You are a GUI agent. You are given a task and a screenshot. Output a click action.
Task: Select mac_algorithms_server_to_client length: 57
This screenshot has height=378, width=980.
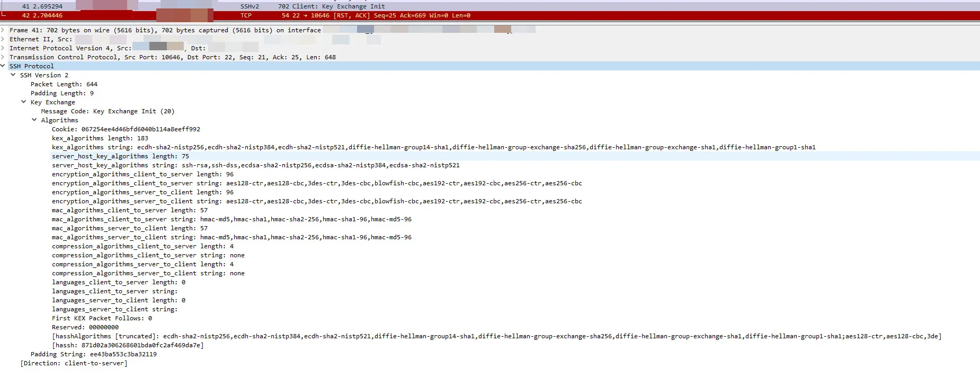tap(130, 228)
